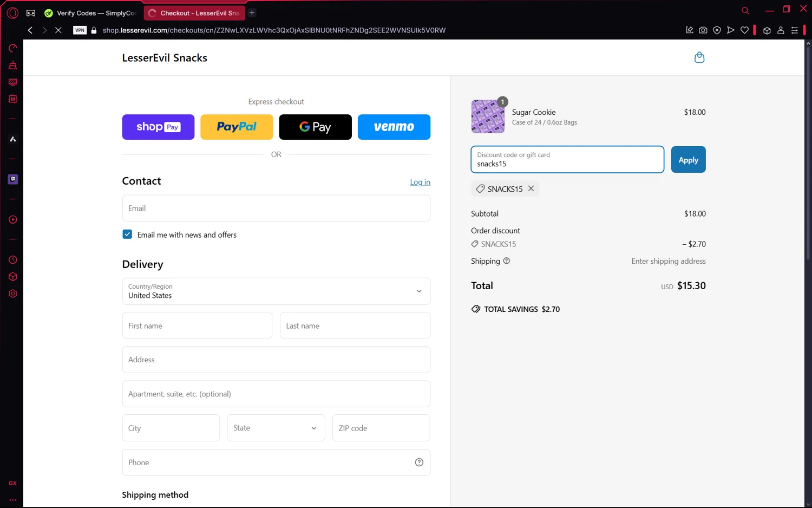Screen dimensions: 812x508
Task: Click the workspaces icon beside the tabs
Action: click(31, 13)
